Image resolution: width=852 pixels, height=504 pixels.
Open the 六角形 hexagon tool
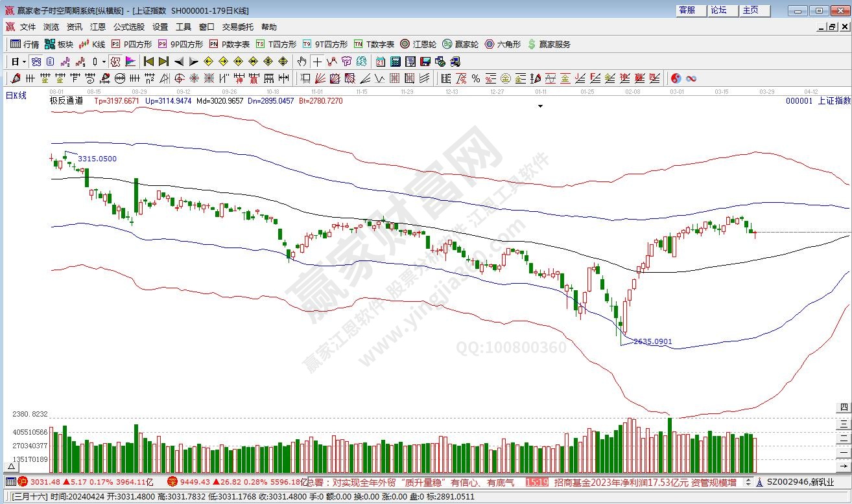coord(503,44)
